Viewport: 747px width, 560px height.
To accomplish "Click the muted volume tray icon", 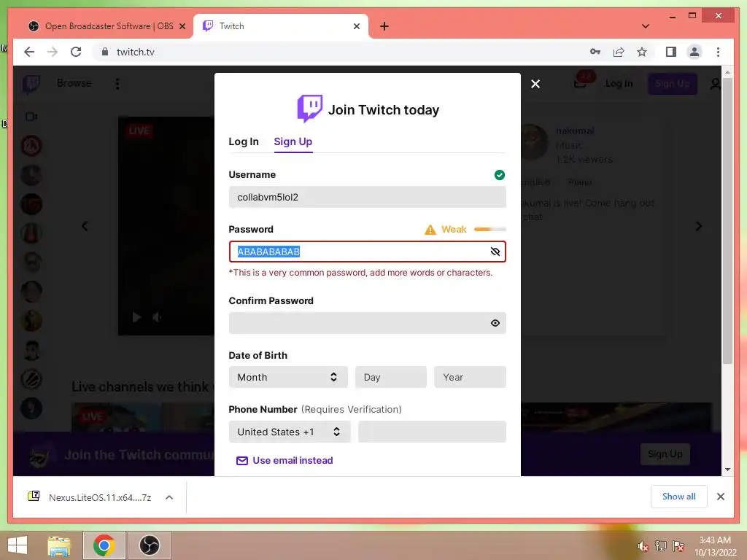I will pos(643,546).
